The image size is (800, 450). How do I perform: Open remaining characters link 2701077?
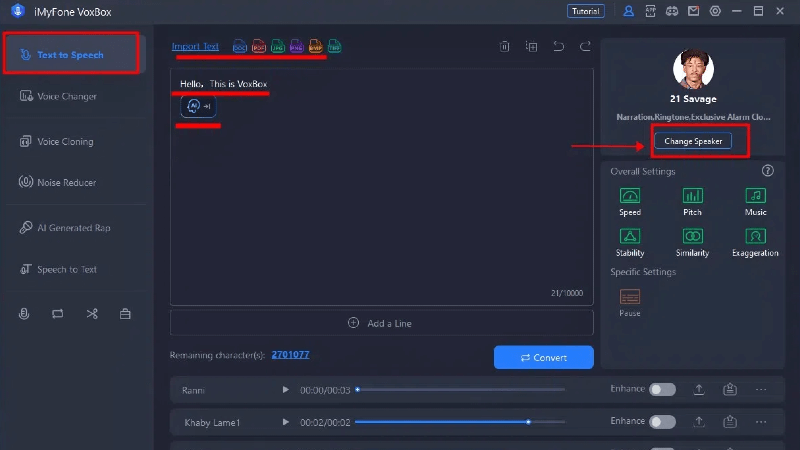(290, 355)
